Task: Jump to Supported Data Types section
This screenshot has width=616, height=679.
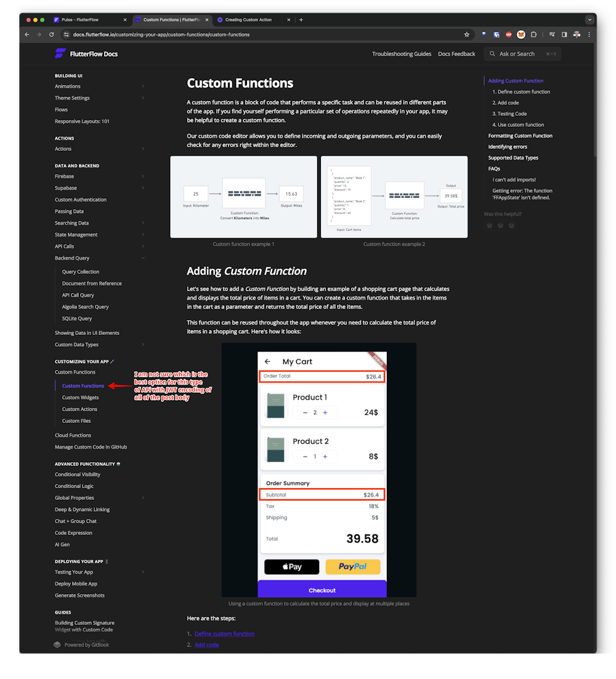Action: coord(513,158)
